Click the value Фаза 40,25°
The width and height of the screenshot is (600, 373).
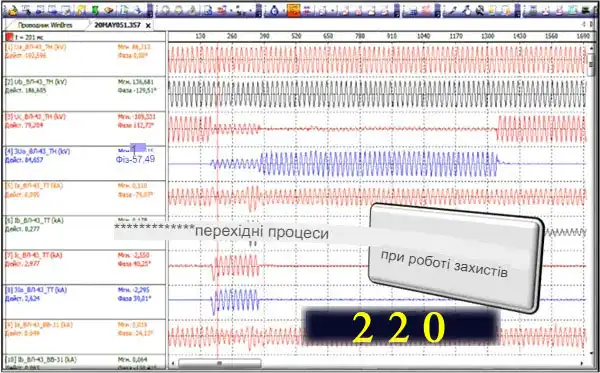tap(134, 264)
